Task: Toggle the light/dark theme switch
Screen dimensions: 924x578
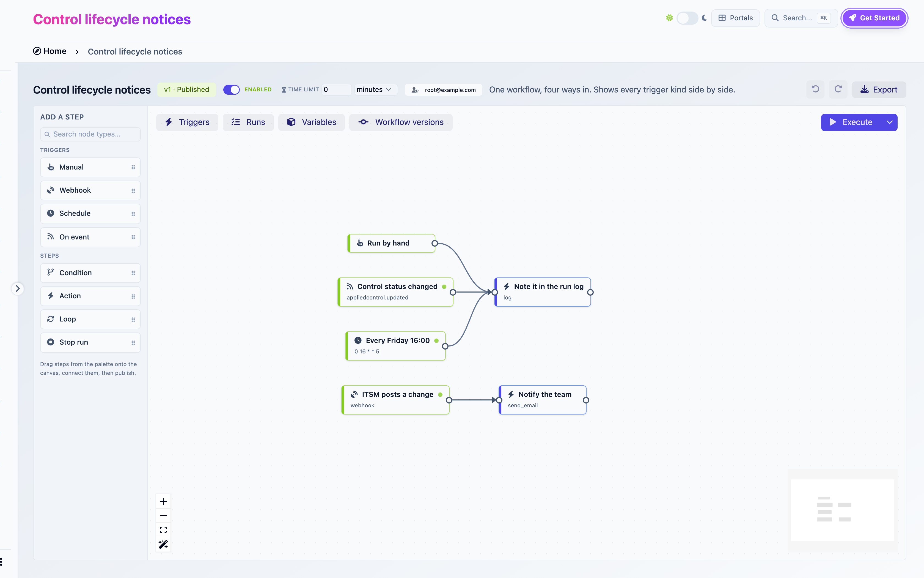Action: click(687, 18)
